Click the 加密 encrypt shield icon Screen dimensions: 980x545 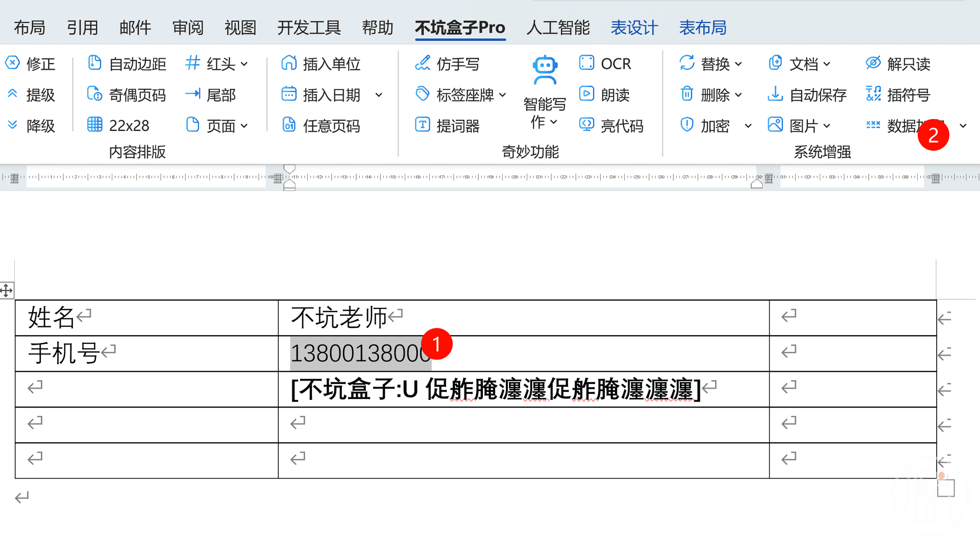pyautogui.click(x=687, y=125)
